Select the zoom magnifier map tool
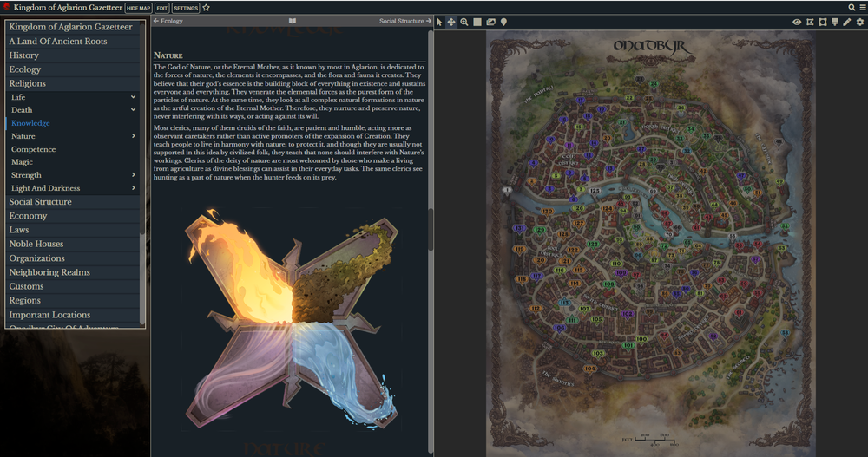The width and height of the screenshot is (868, 457). (x=464, y=22)
